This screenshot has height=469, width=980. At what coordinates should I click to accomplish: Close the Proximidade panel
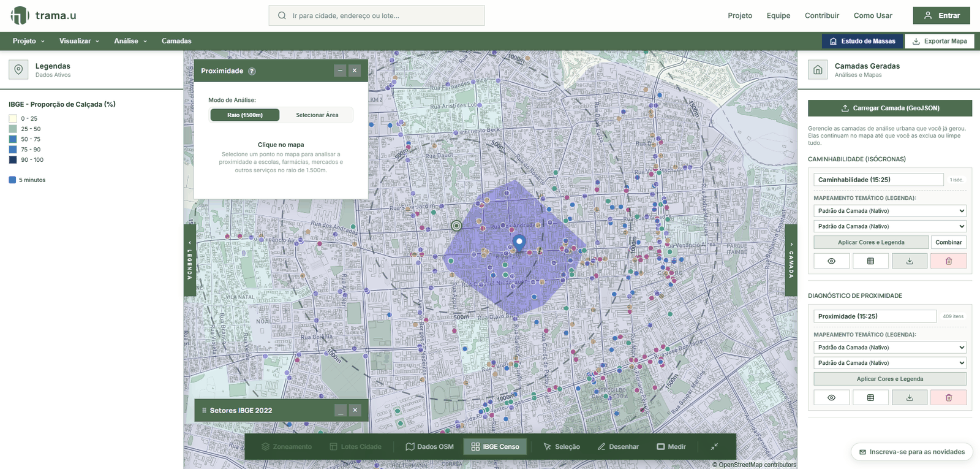[x=355, y=71]
